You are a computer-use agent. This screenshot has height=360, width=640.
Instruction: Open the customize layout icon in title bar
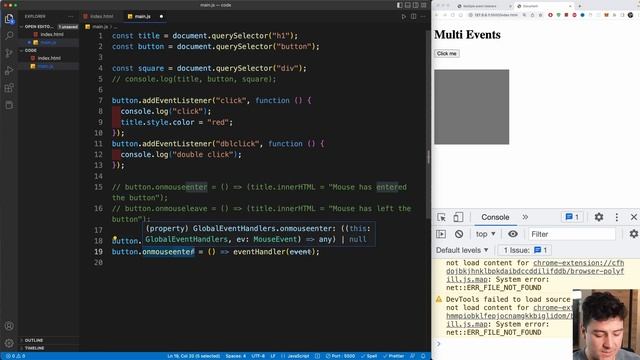[424, 5]
